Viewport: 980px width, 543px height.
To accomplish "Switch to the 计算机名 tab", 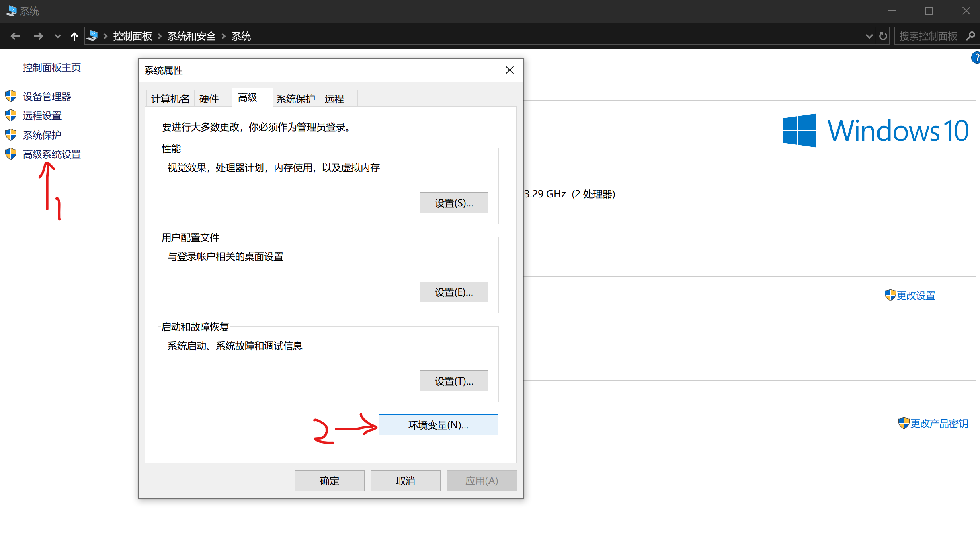I will [x=170, y=99].
